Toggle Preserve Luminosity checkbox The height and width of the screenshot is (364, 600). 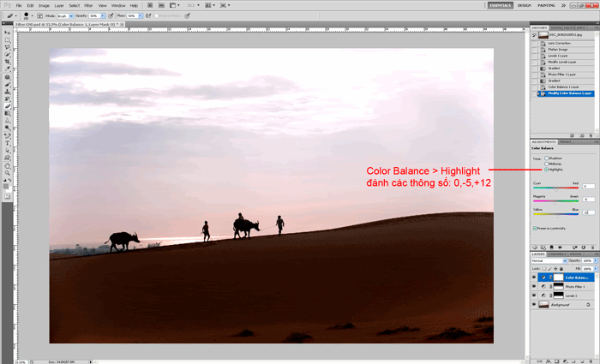535,228
